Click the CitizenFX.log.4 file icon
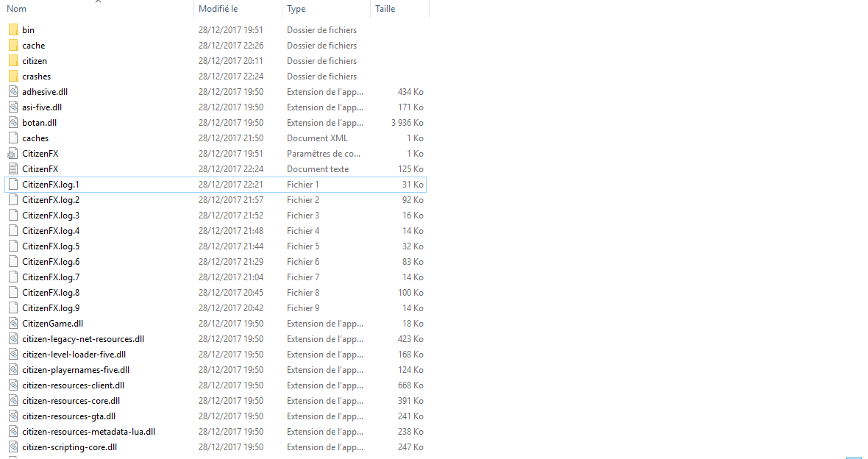The width and height of the screenshot is (868, 459). pyautogui.click(x=13, y=231)
